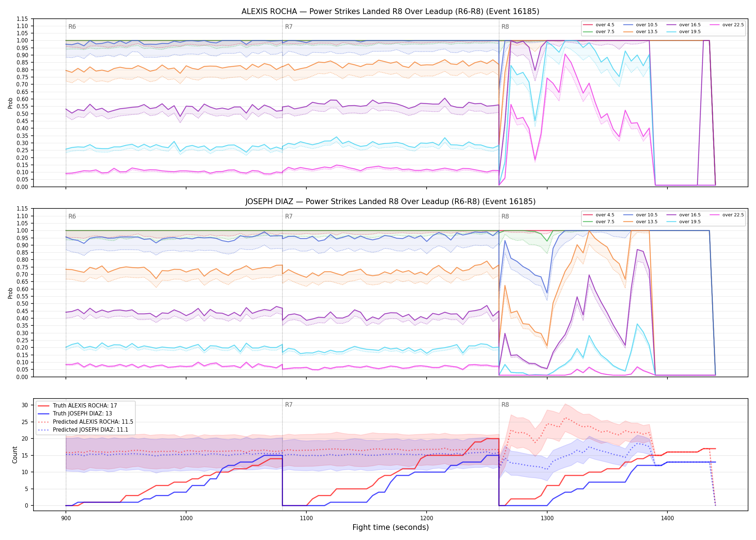756x540 pixels.
Task: Click the R6 marker in Joseph Diaz chart
Action: coord(72,216)
